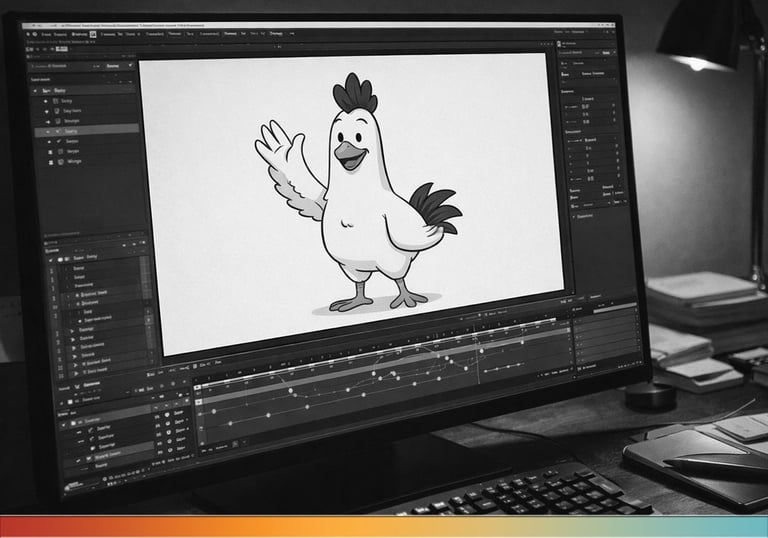
Task: Expand the bottom triangle row in the lower-left layer list
Action: (76, 373)
